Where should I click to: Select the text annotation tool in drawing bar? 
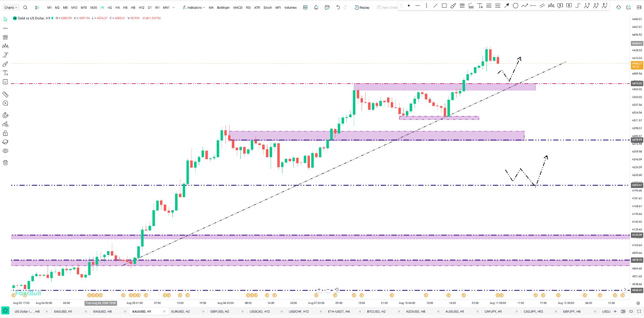pyautogui.click(x=480, y=6)
